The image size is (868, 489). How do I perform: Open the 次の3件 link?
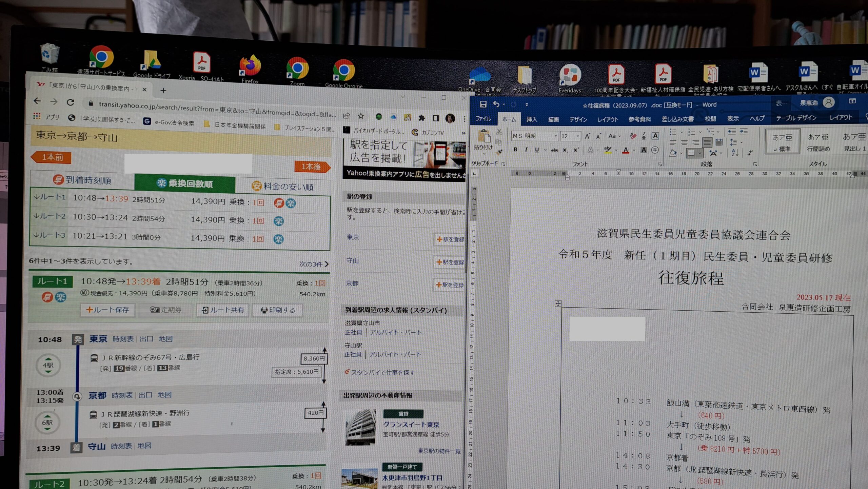[314, 264]
